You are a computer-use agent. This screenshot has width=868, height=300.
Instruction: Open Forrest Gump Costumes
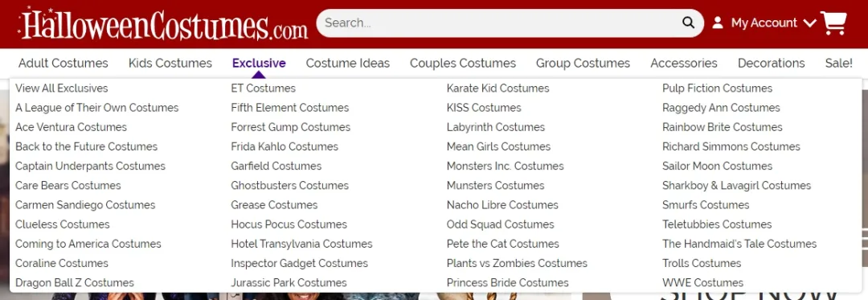point(291,127)
